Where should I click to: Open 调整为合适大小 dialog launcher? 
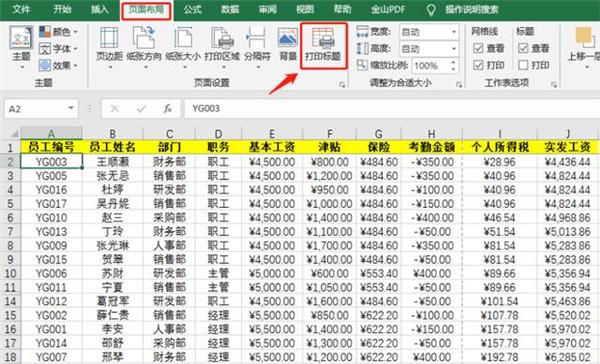tap(459, 85)
